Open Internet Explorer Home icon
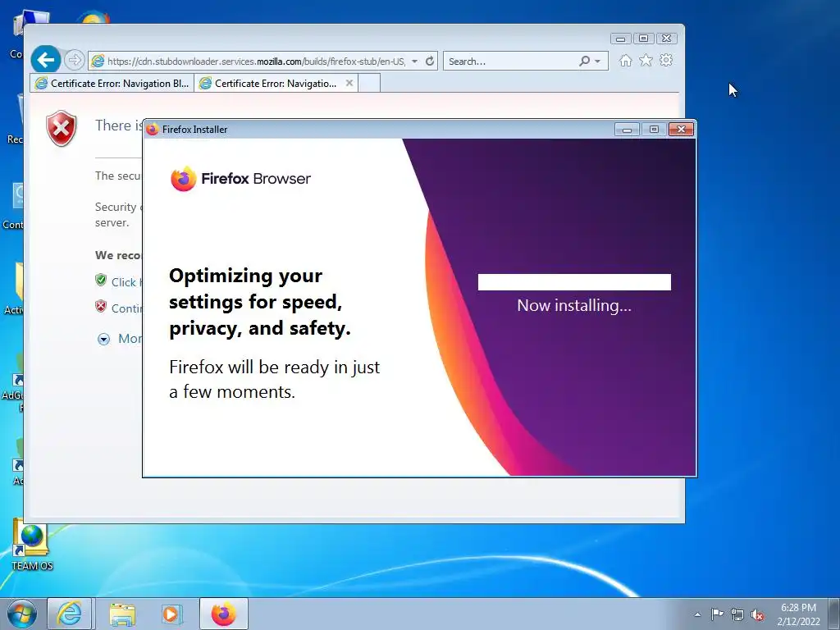 point(626,61)
